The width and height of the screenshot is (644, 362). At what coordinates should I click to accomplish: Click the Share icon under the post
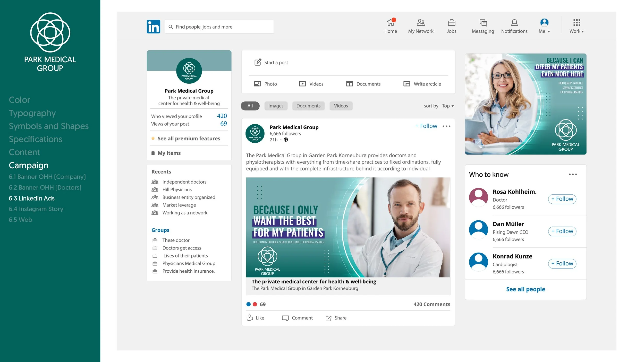click(x=328, y=318)
